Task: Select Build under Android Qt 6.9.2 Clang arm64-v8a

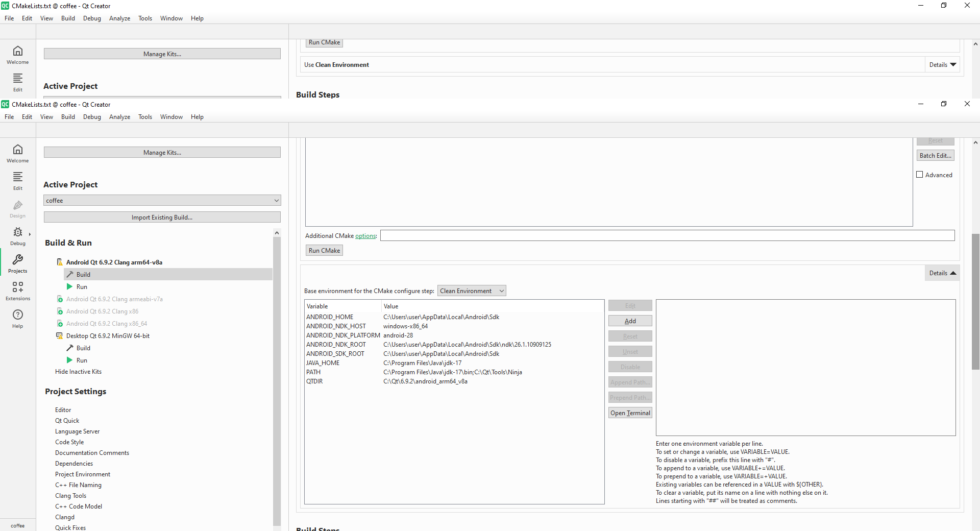Action: [x=168, y=274]
